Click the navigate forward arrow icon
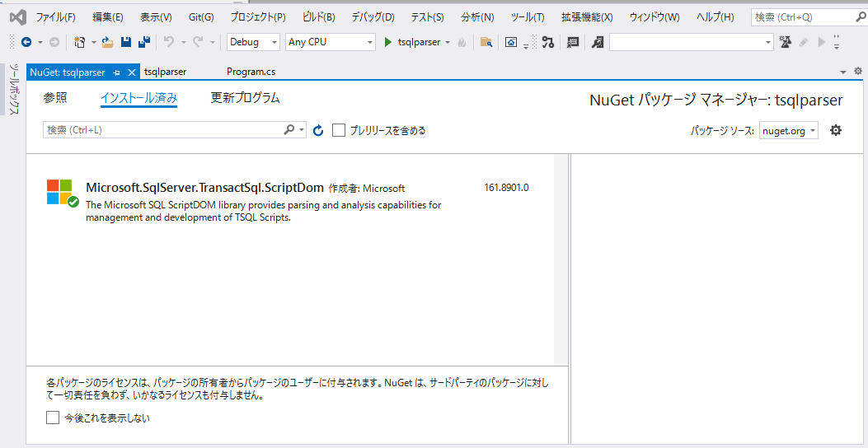868x448 pixels. pos(54,42)
